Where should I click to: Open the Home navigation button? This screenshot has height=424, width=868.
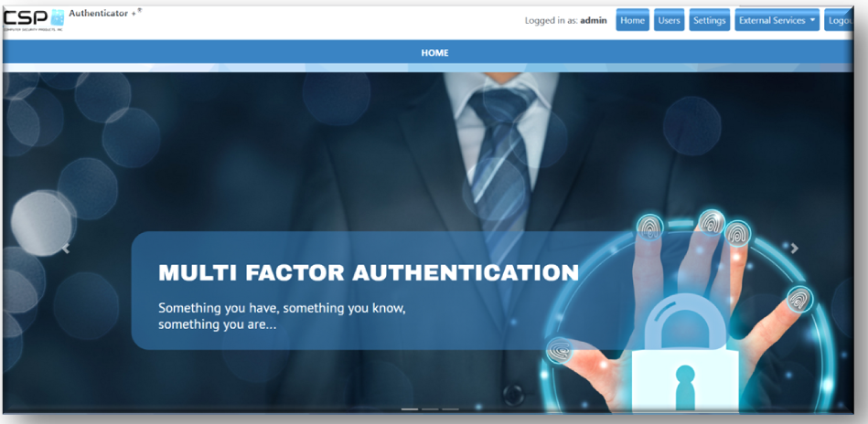click(632, 20)
